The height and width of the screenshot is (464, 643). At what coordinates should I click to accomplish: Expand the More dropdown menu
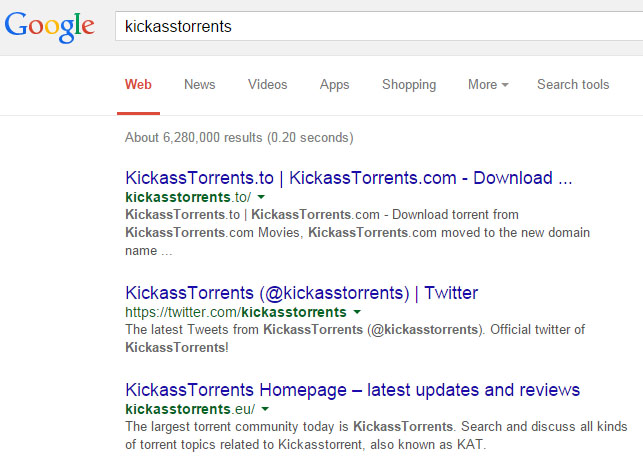(x=488, y=85)
